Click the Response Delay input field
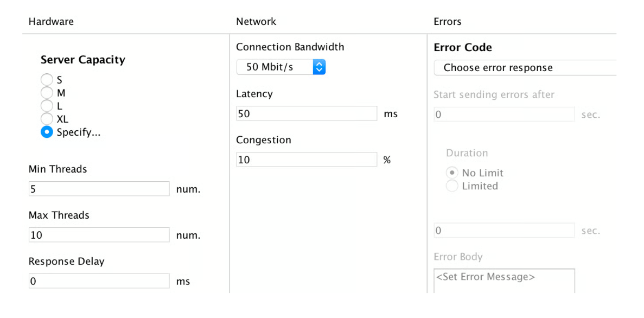This screenshot has width=644, height=318. (99, 281)
